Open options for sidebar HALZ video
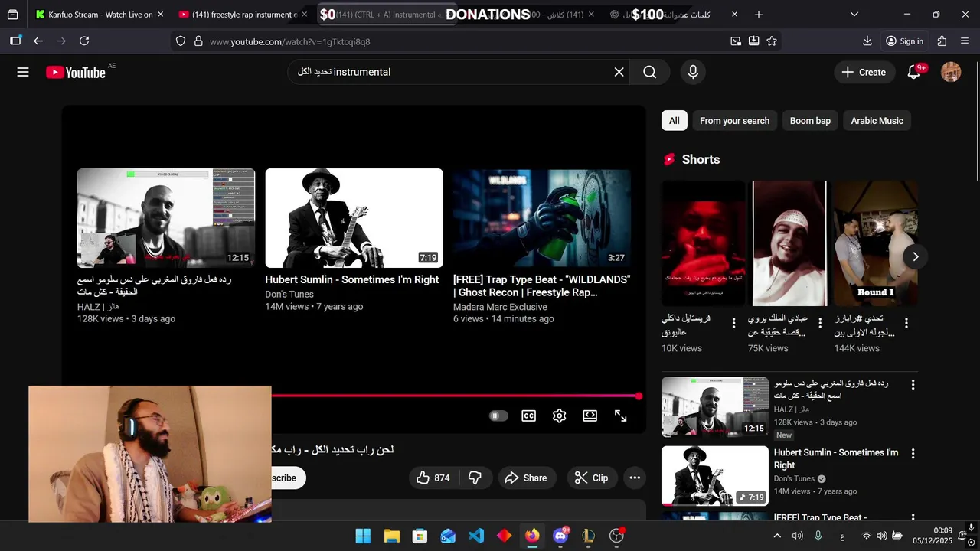The height and width of the screenshot is (551, 980). click(913, 384)
